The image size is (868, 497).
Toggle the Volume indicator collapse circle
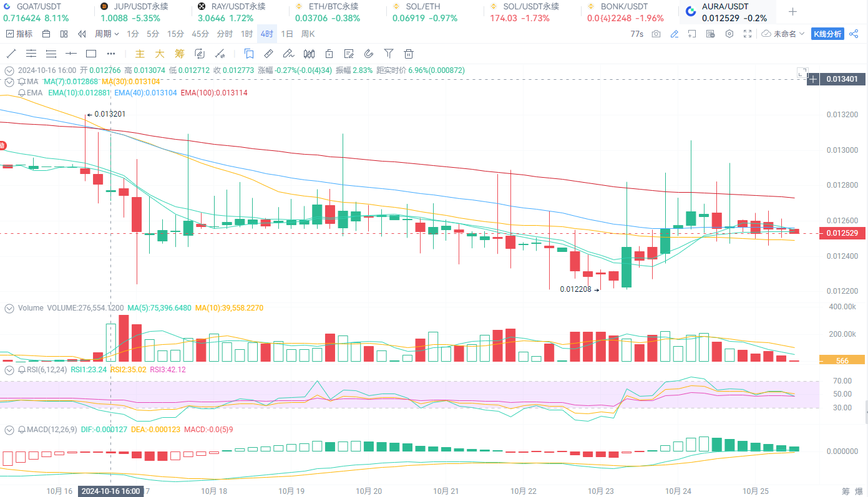click(x=9, y=308)
